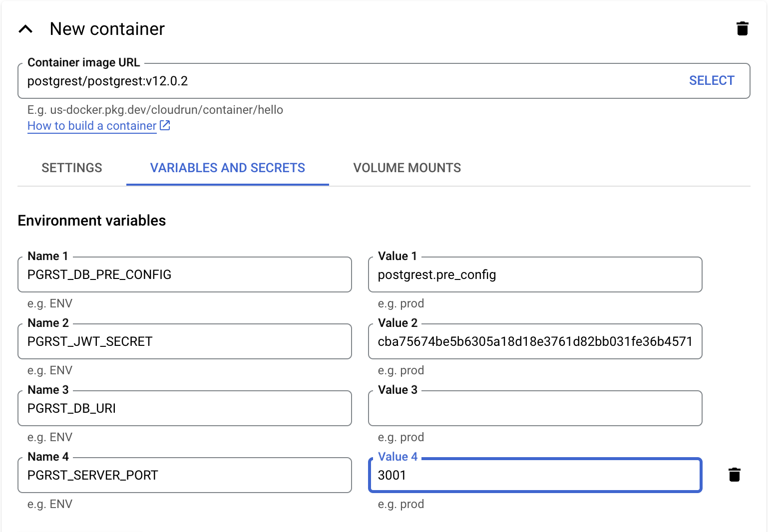
Task: Open the How to build a container link
Action: click(x=92, y=126)
